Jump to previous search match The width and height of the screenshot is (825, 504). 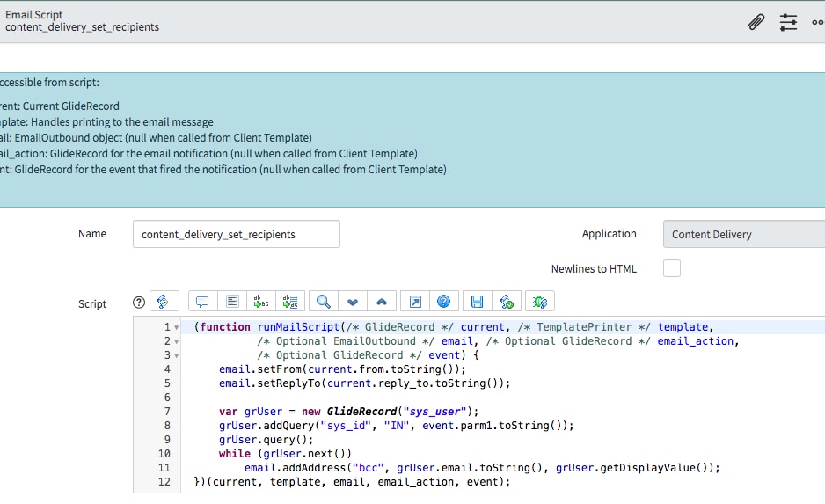click(x=382, y=302)
